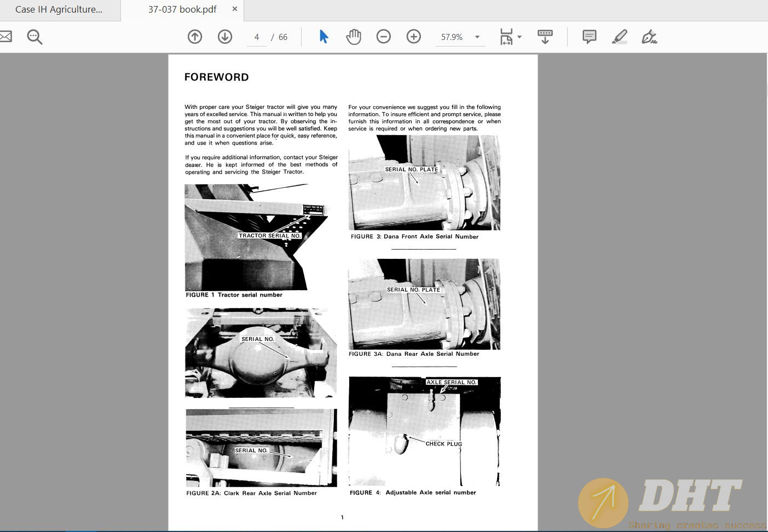This screenshot has height=532, width=768.
Task: Zoom in with the plus icon
Action: 414,37
